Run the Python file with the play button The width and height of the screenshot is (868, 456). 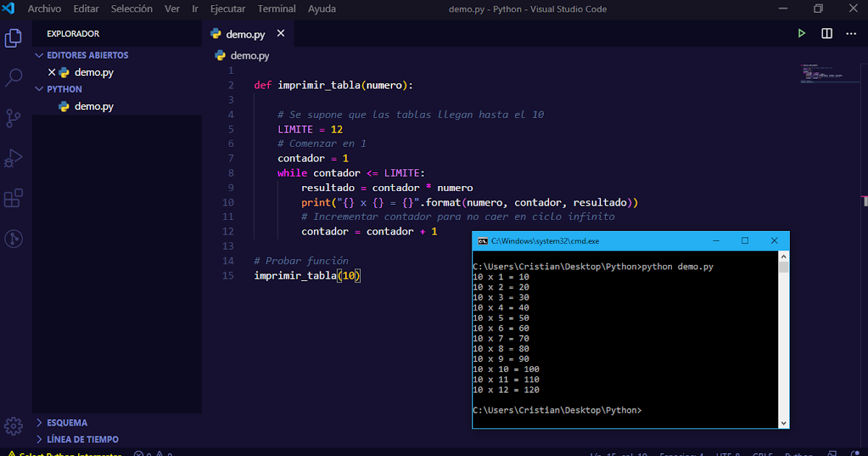[801, 33]
